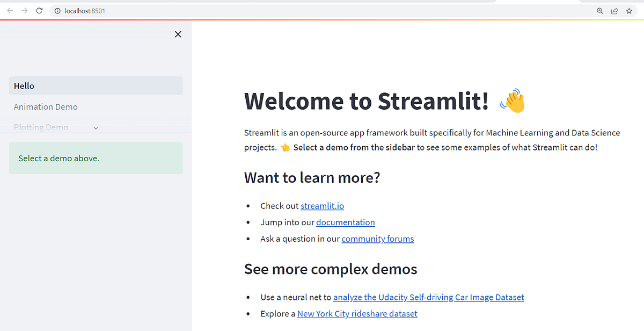Select Plotting Demo from the sidebar
644x331 pixels.
[x=41, y=127]
